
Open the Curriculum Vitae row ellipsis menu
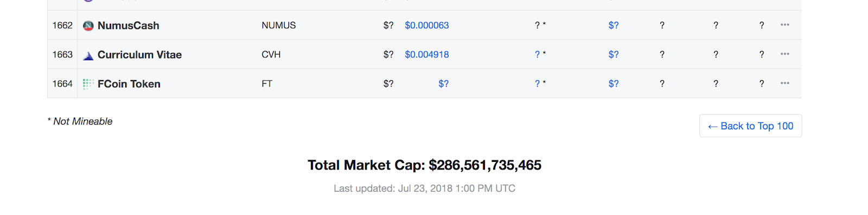pyautogui.click(x=785, y=54)
